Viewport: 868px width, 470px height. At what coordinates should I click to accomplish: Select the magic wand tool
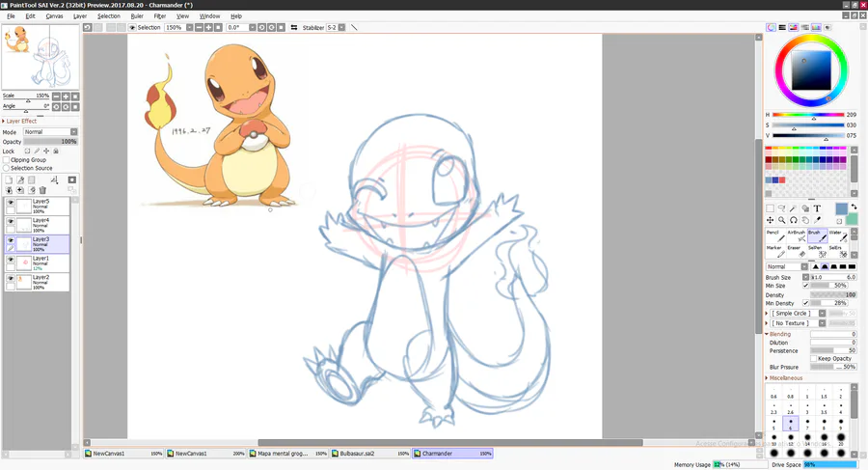pyautogui.click(x=794, y=208)
